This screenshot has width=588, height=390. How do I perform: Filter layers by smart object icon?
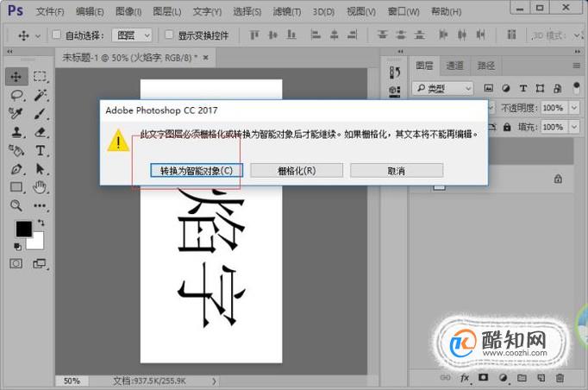(557, 88)
